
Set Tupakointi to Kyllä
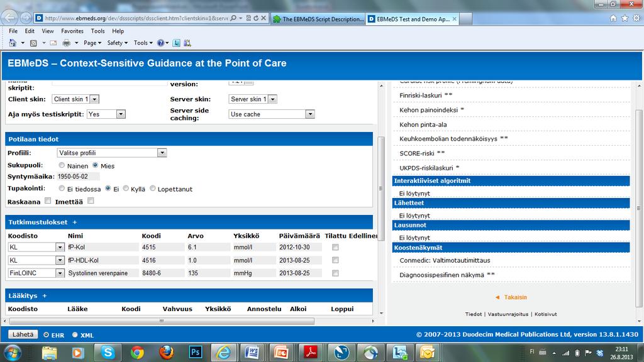pos(126,189)
